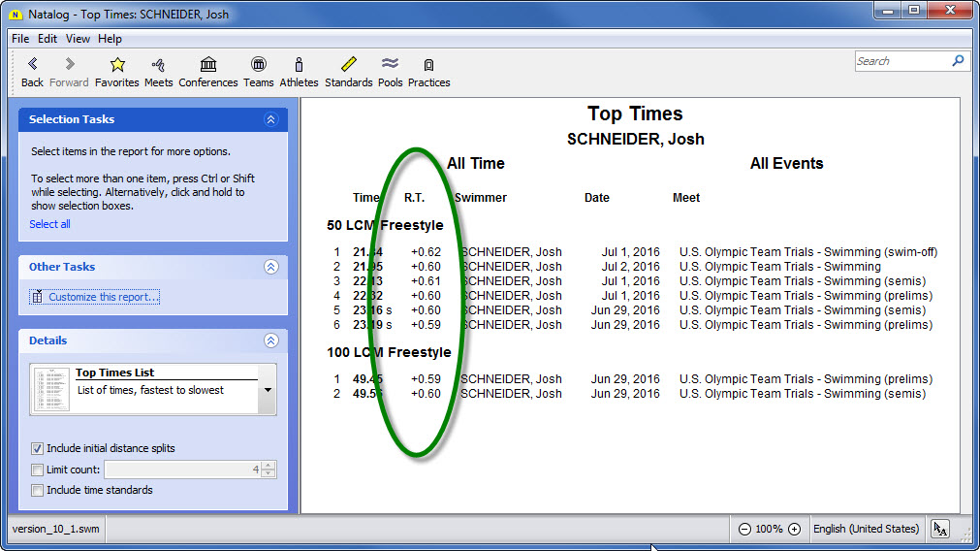The width and height of the screenshot is (980, 551).
Task: Click Customize this report link
Action: (x=104, y=297)
